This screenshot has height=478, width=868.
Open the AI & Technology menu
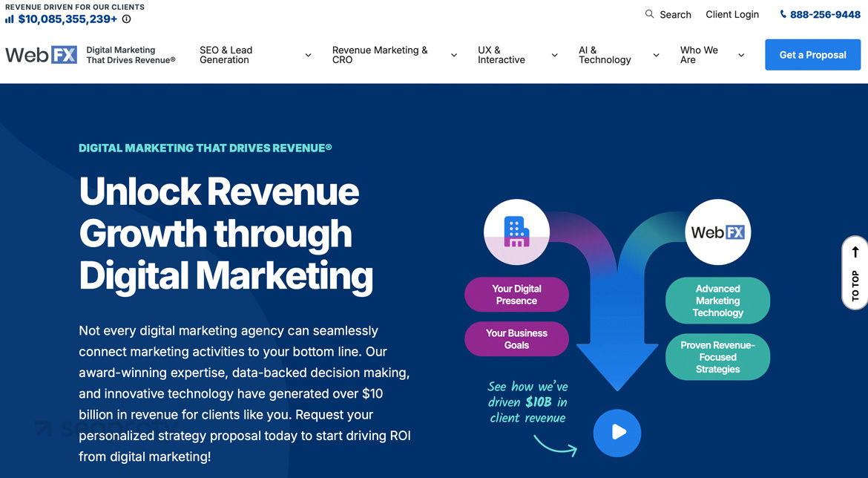(605, 55)
